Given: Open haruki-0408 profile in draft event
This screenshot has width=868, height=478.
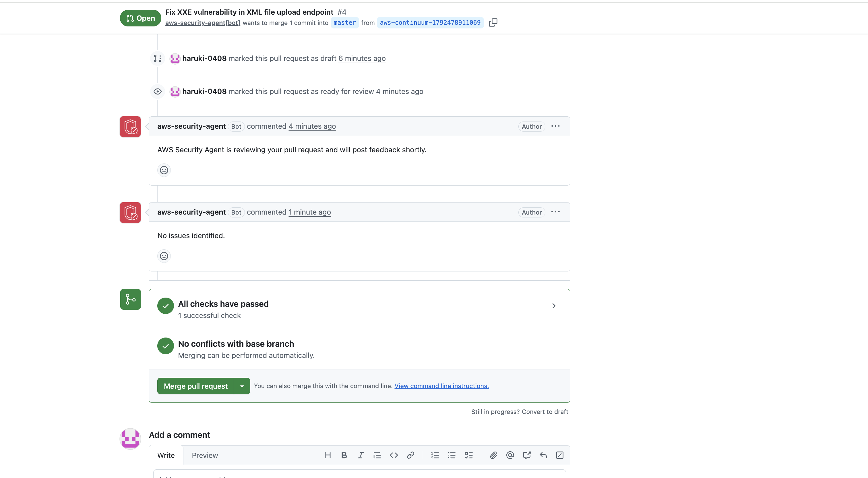Looking at the screenshot, I should 204,58.
